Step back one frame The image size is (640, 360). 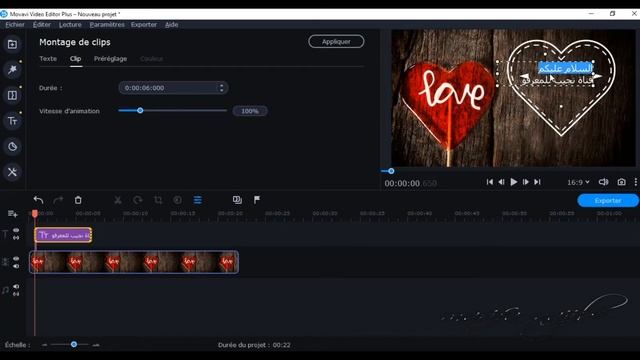(501, 182)
